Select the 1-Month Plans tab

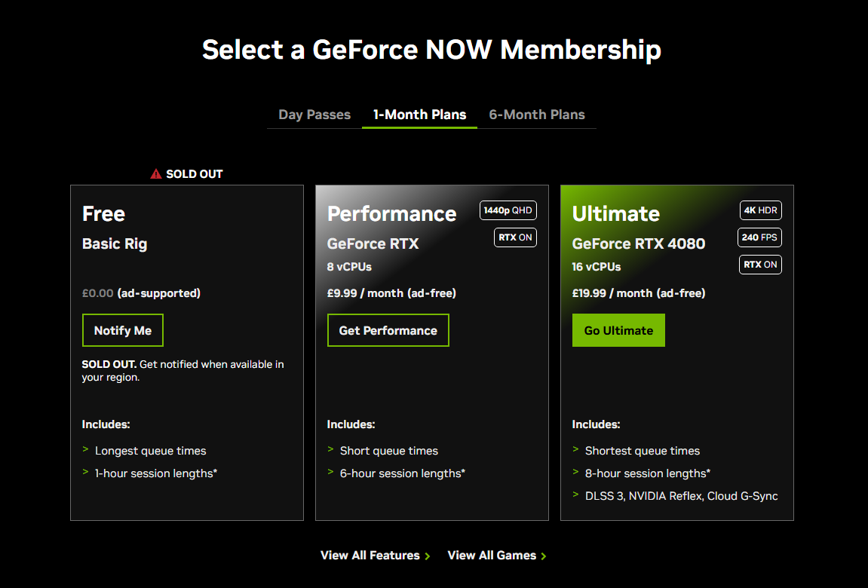tap(419, 115)
